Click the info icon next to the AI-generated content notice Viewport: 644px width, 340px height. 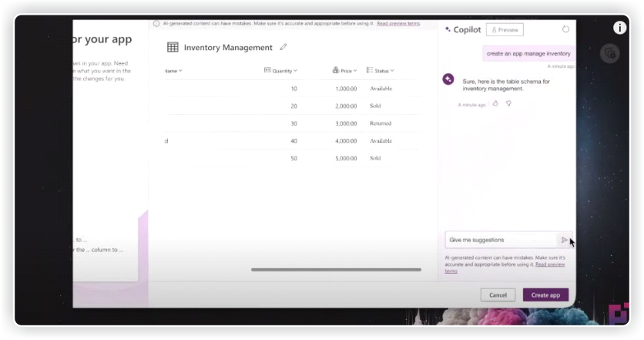pyautogui.click(x=156, y=23)
